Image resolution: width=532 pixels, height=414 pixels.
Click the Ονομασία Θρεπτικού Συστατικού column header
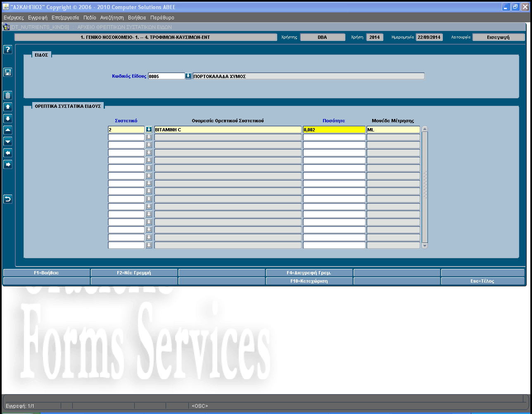click(228, 121)
